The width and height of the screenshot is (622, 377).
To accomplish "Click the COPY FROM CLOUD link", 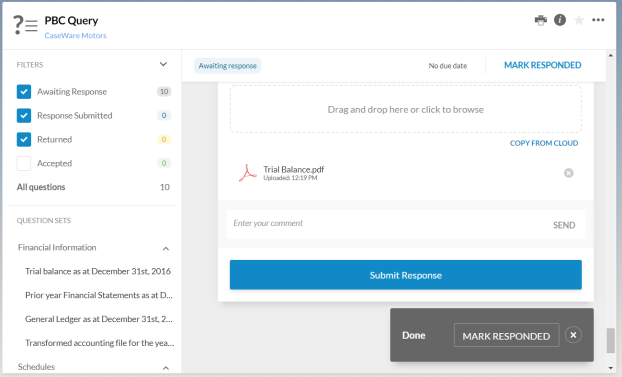I will (544, 143).
